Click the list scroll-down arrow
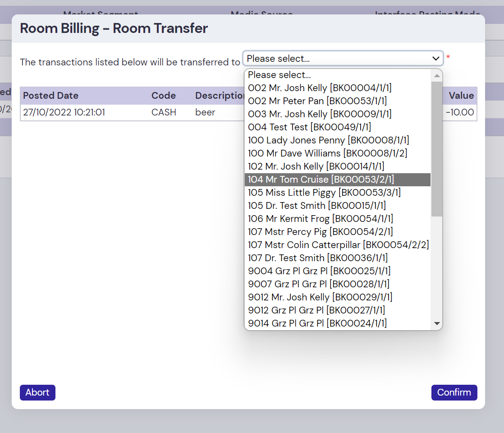The width and height of the screenshot is (504, 433). coord(436,323)
